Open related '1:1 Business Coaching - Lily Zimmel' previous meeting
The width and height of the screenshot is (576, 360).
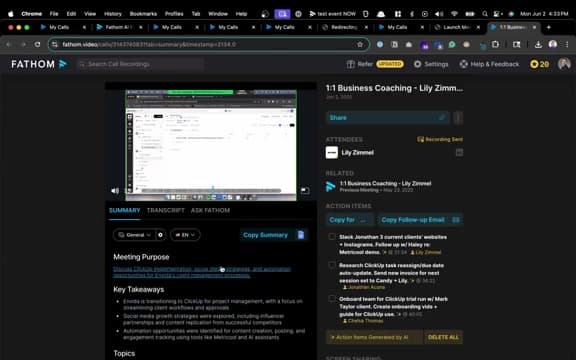click(x=385, y=186)
